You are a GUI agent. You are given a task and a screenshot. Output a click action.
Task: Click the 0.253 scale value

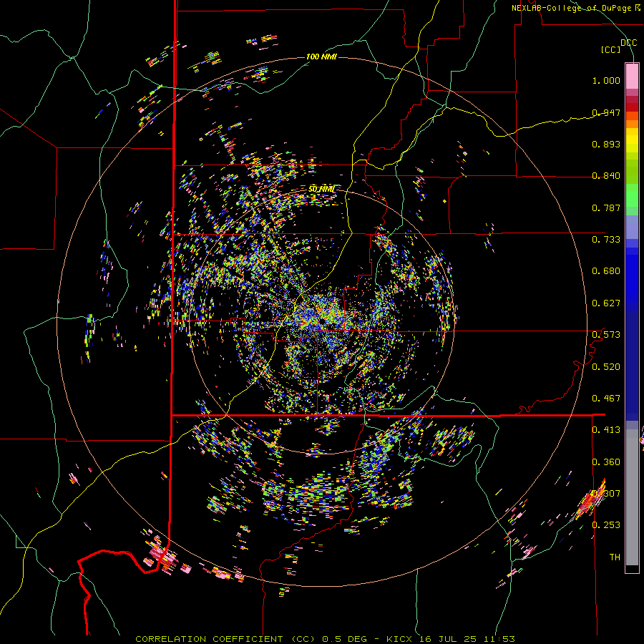(606, 525)
